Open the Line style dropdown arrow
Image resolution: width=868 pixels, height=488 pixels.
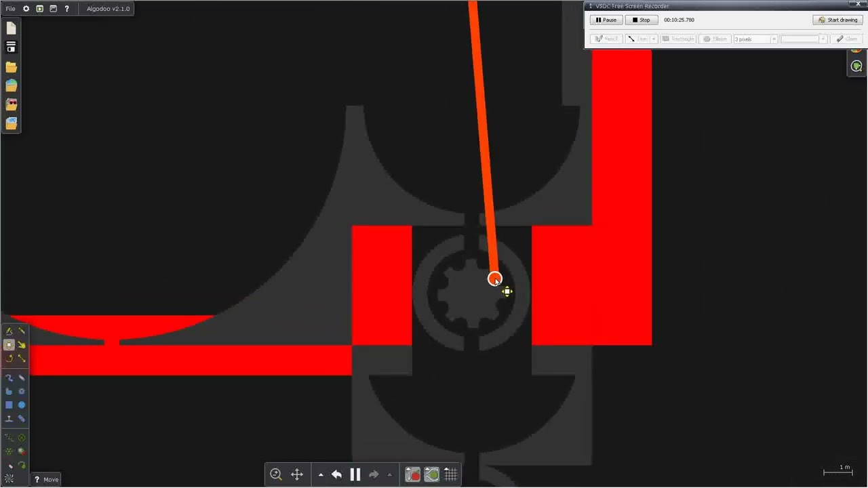[x=654, y=39]
